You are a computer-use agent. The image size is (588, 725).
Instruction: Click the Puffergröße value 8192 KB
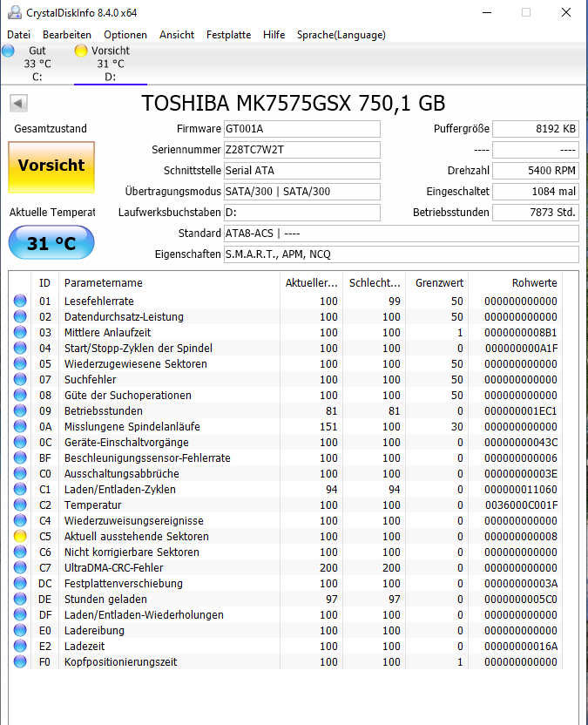point(536,129)
